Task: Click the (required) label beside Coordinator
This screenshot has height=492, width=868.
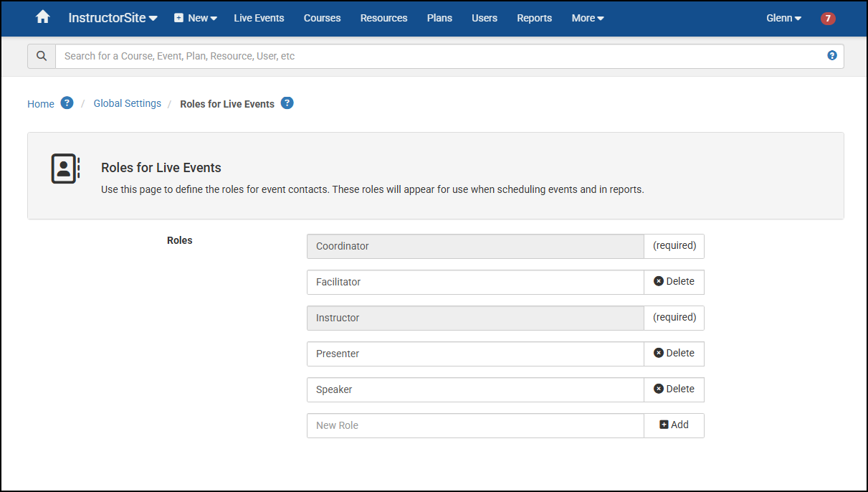Action: [674, 245]
